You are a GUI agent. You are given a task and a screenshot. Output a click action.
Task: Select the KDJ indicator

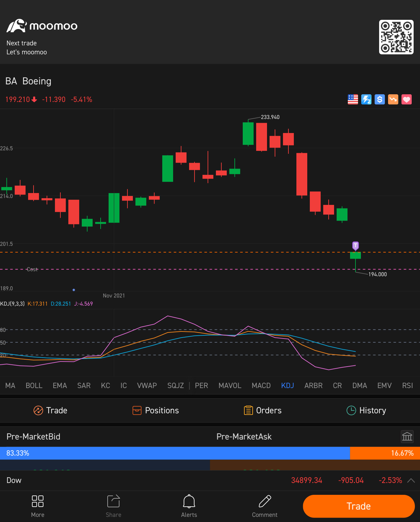click(287, 386)
